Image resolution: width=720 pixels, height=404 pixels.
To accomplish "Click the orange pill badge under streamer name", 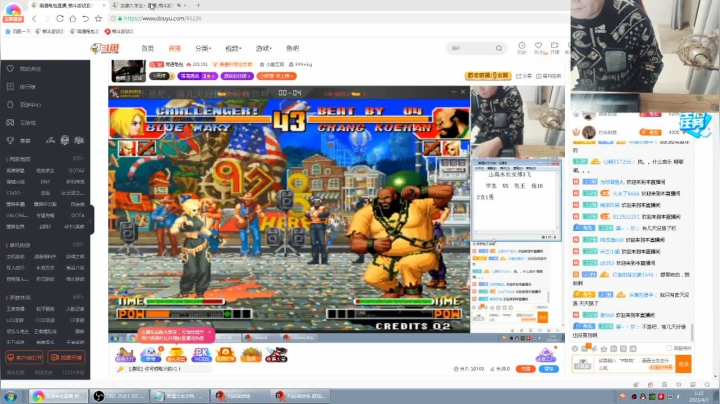I will (276, 76).
